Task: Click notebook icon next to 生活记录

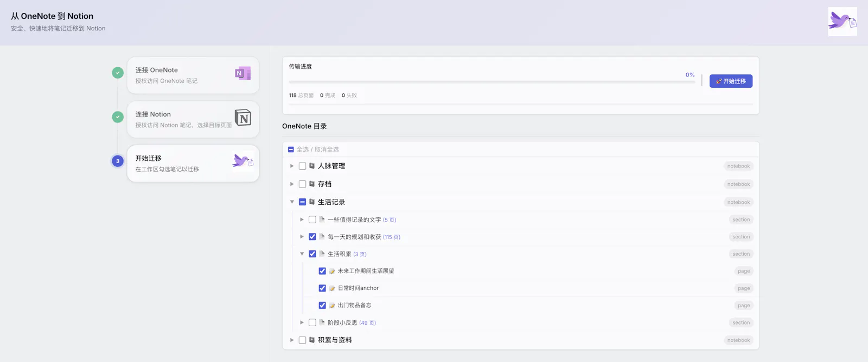Action: tap(312, 202)
